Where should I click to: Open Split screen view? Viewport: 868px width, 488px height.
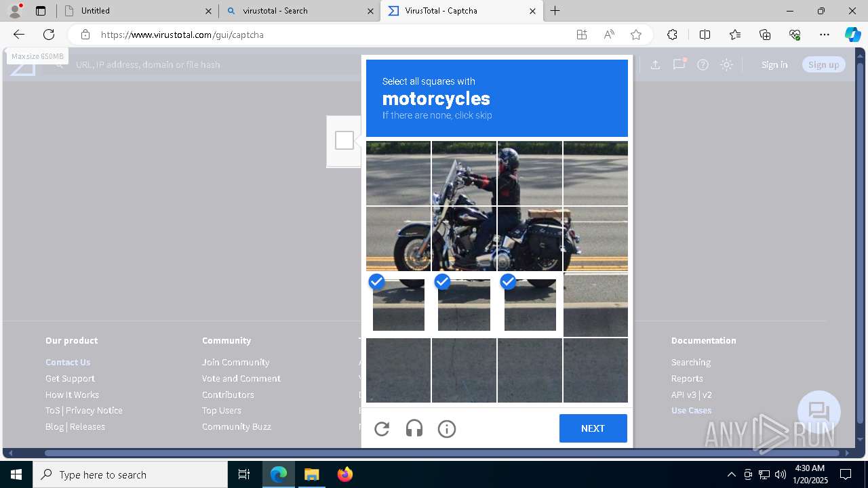click(x=705, y=35)
